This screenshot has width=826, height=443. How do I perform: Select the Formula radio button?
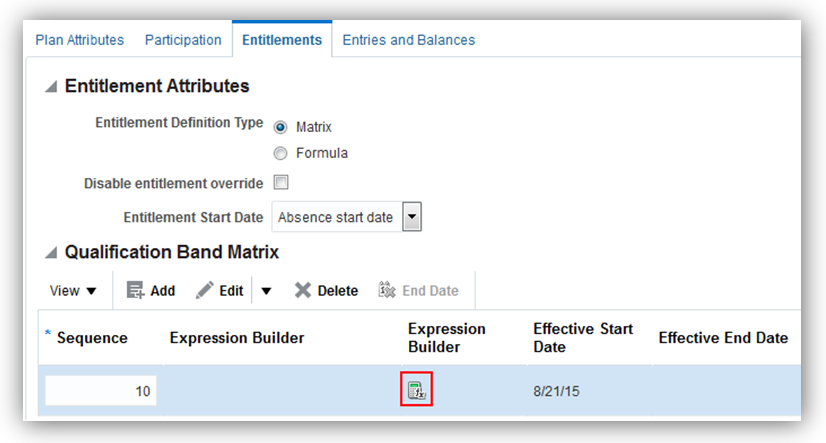[x=280, y=153]
